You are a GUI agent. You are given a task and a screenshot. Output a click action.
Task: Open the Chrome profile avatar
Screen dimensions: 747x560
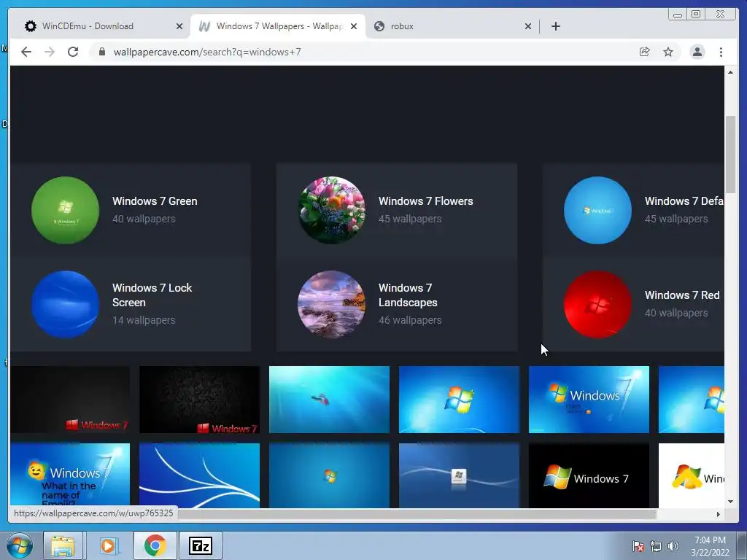(697, 52)
